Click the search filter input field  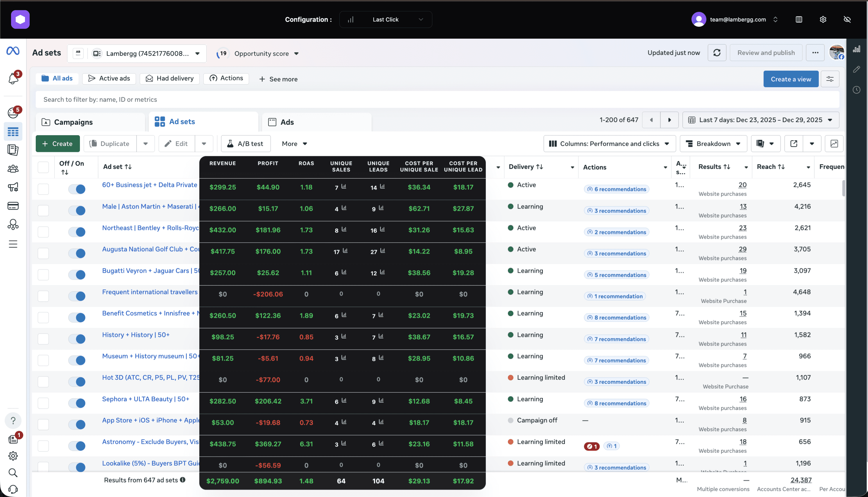239,99
